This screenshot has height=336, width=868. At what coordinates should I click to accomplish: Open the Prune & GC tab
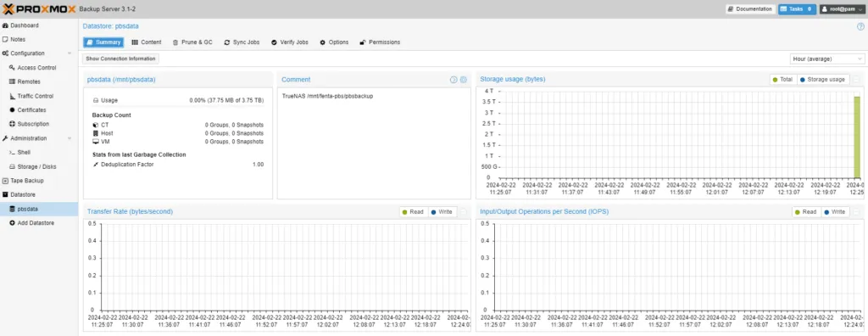pos(192,42)
